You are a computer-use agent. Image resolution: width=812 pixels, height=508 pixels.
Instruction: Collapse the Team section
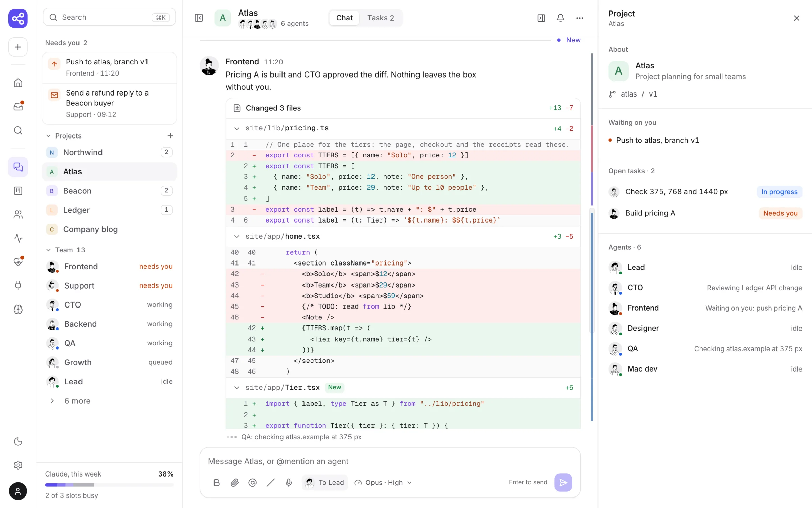click(48, 250)
